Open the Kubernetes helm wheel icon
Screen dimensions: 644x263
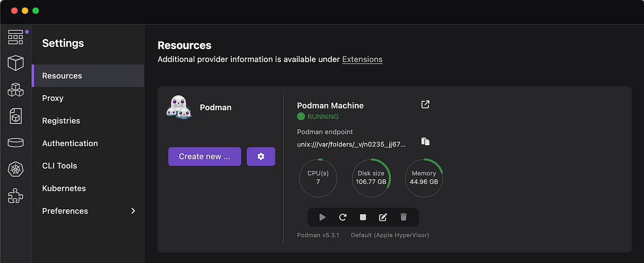click(15, 169)
